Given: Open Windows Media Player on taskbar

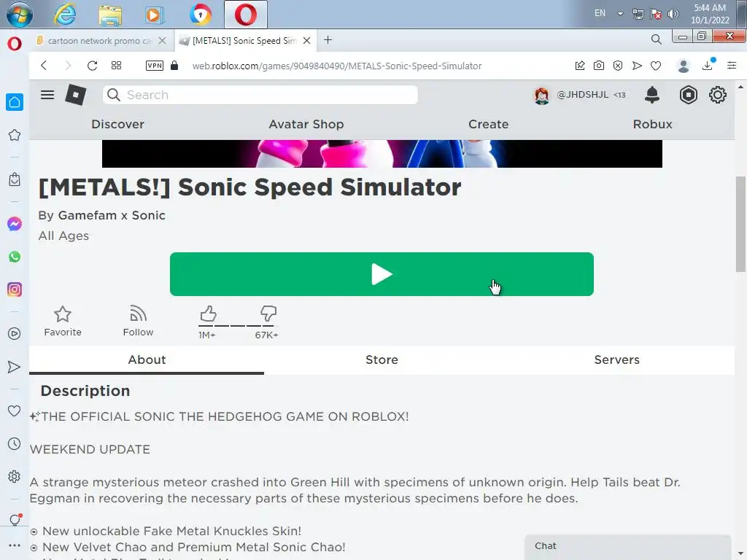Looking at the screenshot, I should point(153,15).
